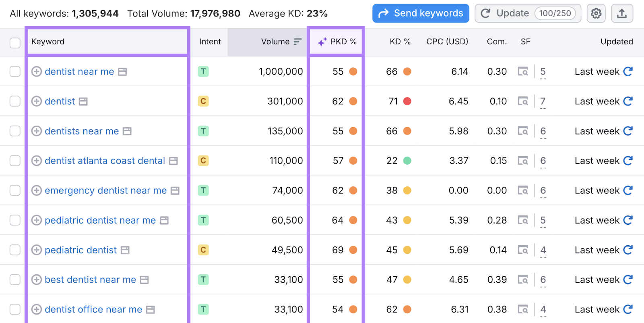The width and height of the screenshot is (644, 323).
Task: Open SERP snapshot icon for 'dentist office near me'
Action: tap(150, 310)
